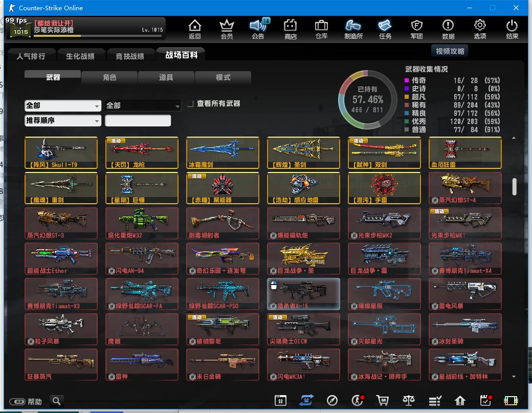
Task: Select the 模式 sub-tab
Action: 223,77
